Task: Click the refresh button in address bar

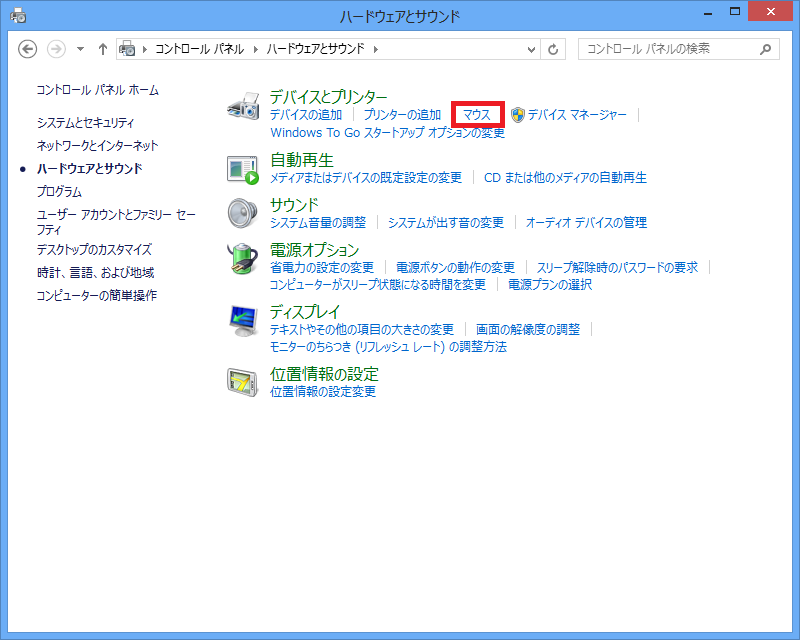Action: coord(554,49)
